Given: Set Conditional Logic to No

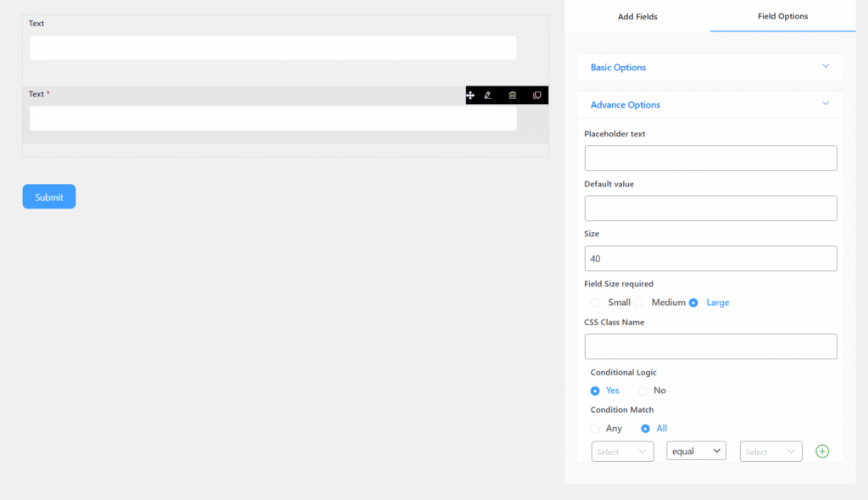Looking at the screenshot, I should (x=643, y=391).
